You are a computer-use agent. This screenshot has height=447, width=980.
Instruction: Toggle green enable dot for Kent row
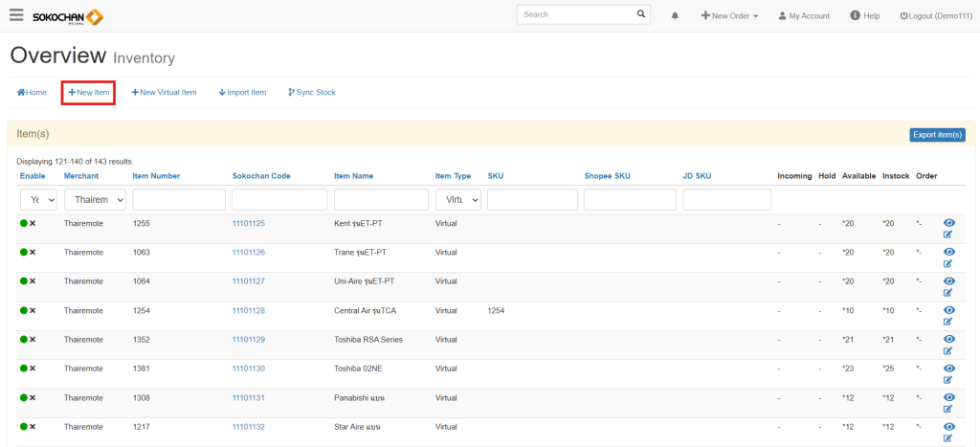(x=23, y=224)
